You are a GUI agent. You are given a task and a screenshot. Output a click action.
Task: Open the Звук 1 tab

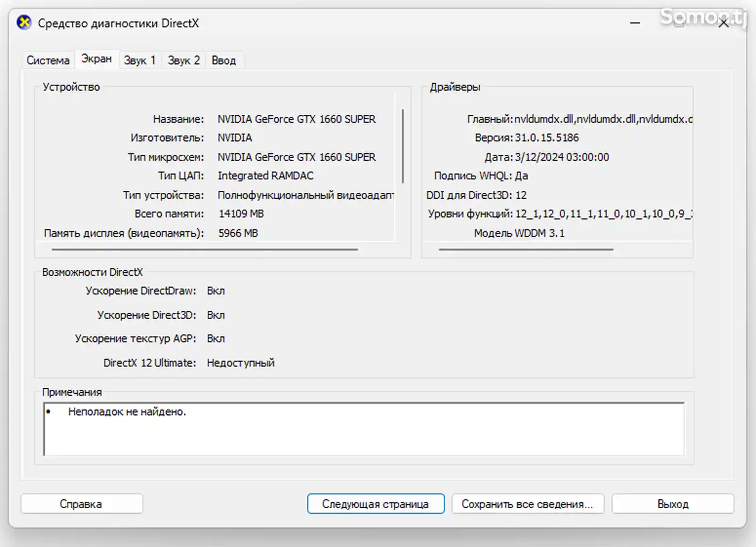(x=139, y=60)
